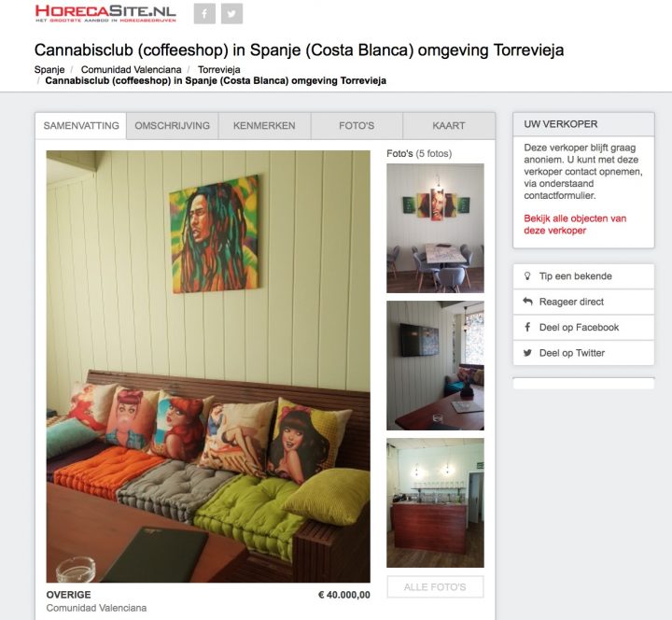Open the bar counter photo thumbnail
Screen dimensions: 672x620
435,502
